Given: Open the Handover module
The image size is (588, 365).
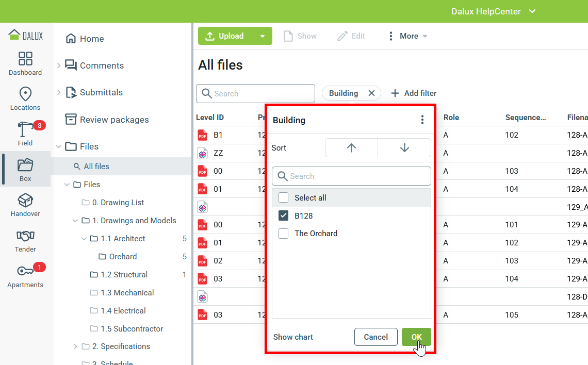Looking at the screenshot, I should (x=25, y=205).
